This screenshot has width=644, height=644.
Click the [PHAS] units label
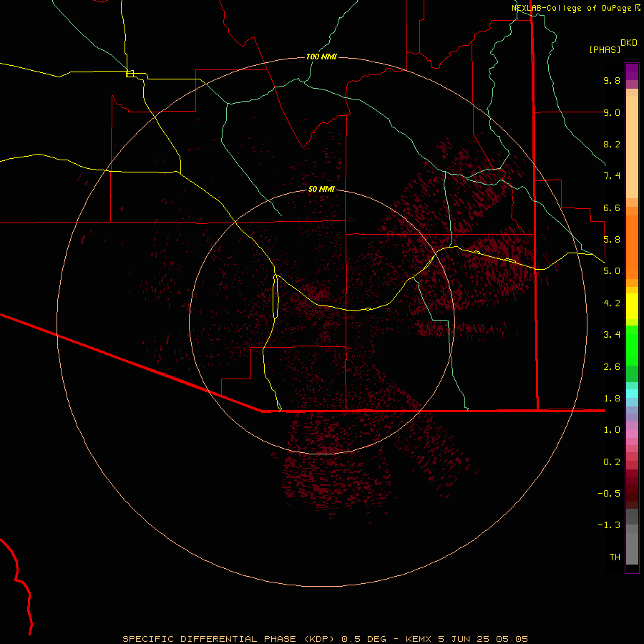click(605, 50)
